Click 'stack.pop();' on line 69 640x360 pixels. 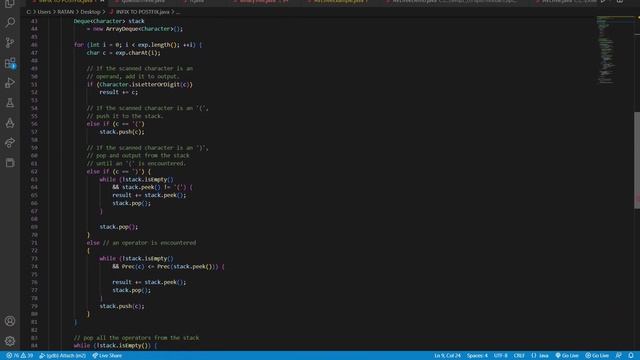119,227
